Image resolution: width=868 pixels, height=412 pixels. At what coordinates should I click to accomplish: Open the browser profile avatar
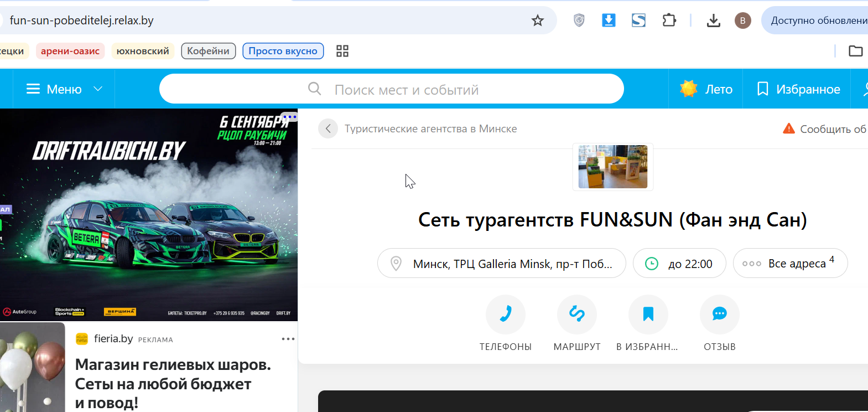[x=742, y=20]
